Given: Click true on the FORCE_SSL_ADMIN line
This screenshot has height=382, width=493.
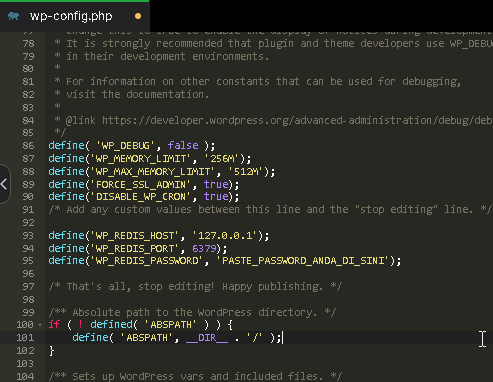Looking at the screenshot, I should [216, 184].
